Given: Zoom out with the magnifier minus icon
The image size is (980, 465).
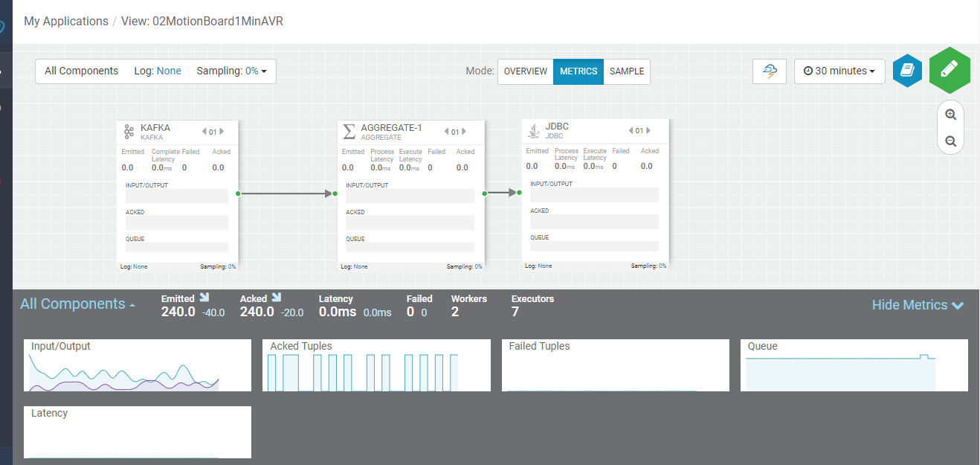Looking at the screenshot, I should click(x=950, y=141).
